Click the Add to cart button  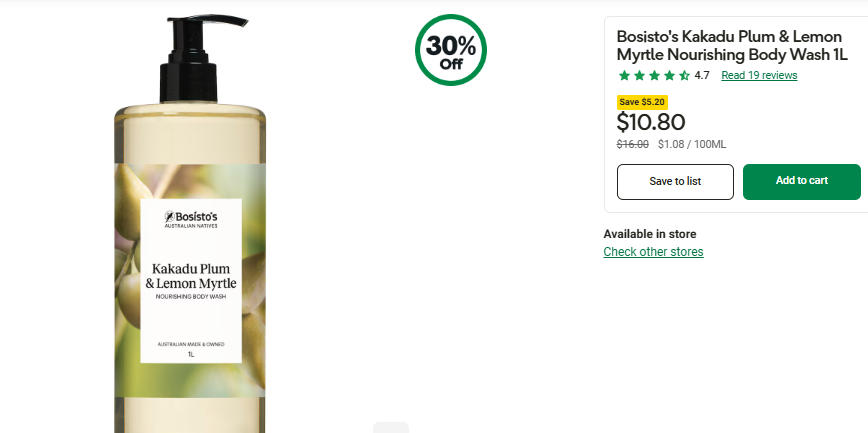[802, 182]
